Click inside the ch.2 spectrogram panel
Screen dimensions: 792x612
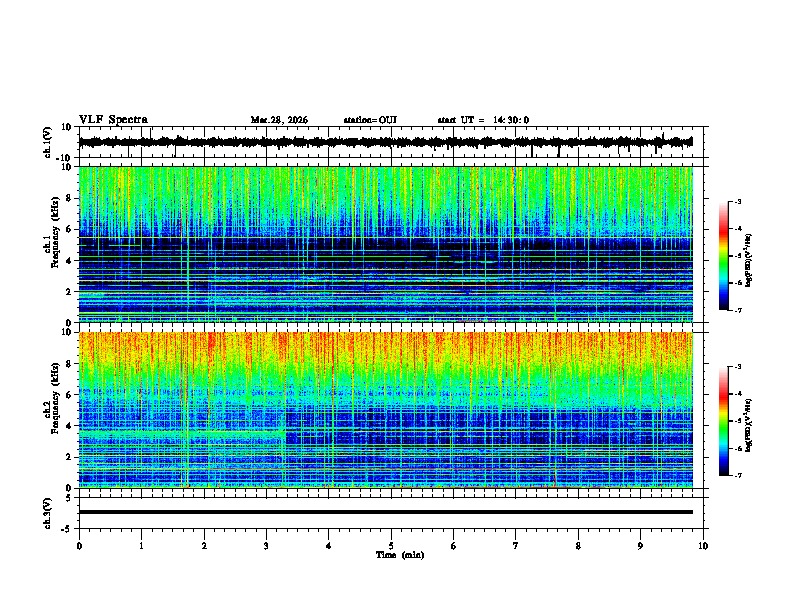385,410
